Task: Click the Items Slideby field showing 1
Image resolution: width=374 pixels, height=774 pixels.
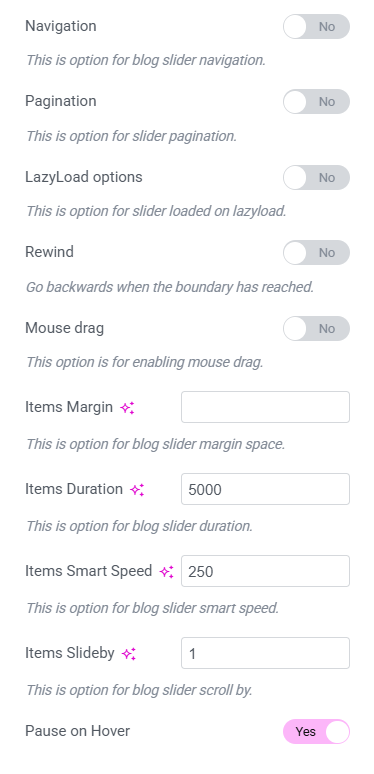Action: coord(265,653)
